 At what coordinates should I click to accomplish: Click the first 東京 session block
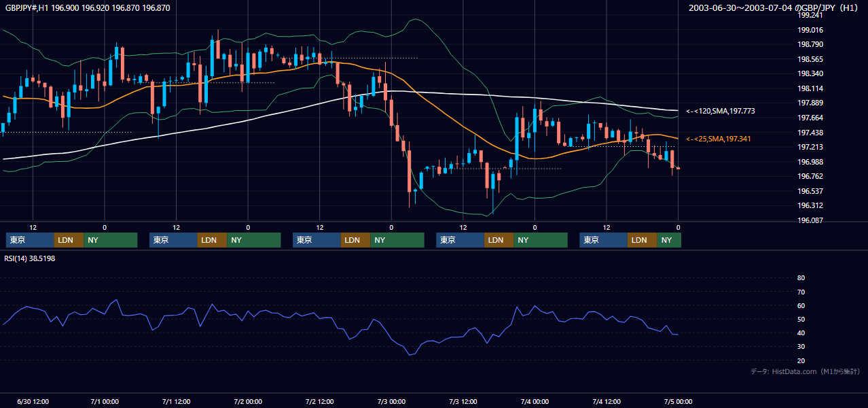coord(30,240)
